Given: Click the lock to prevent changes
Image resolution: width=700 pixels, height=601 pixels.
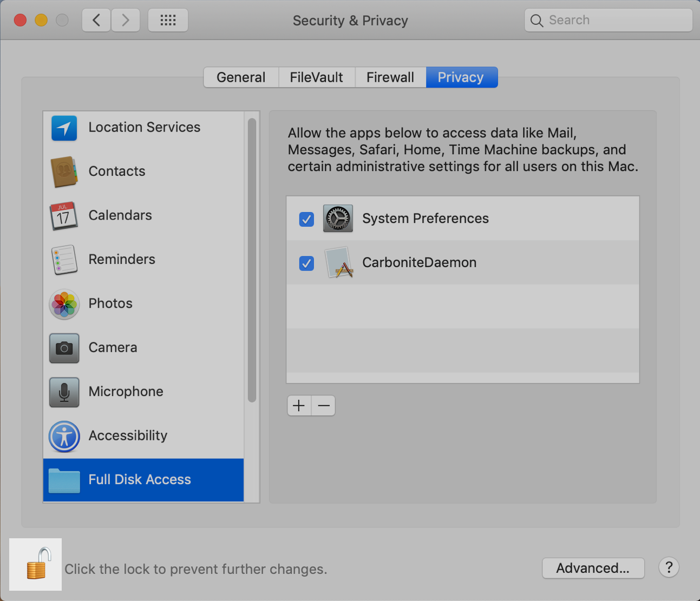Looking at the screenshot, I should 35,564.
